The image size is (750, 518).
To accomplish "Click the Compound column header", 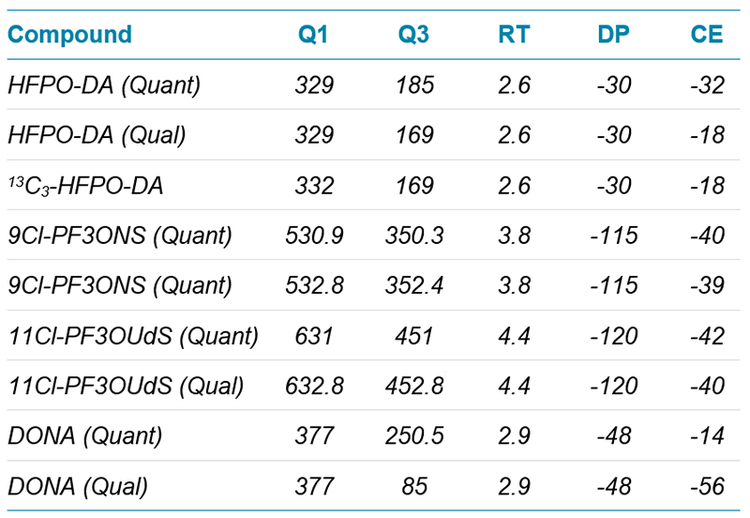I will [70, 34].
